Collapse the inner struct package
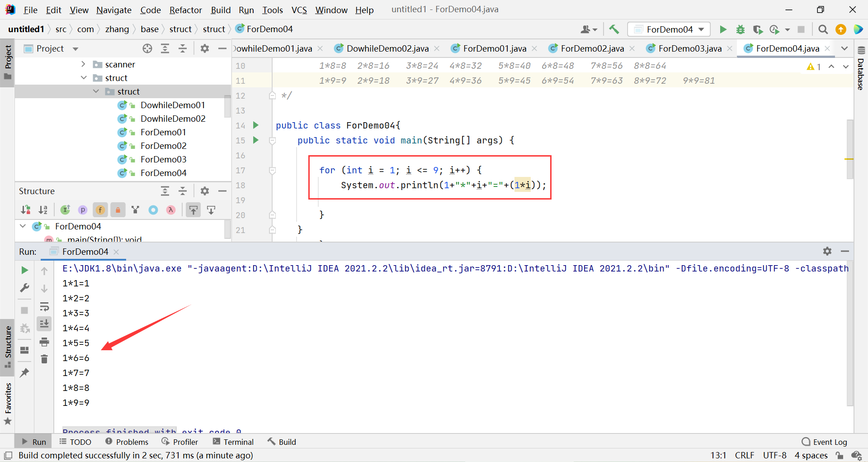 (x=96, y=91)
